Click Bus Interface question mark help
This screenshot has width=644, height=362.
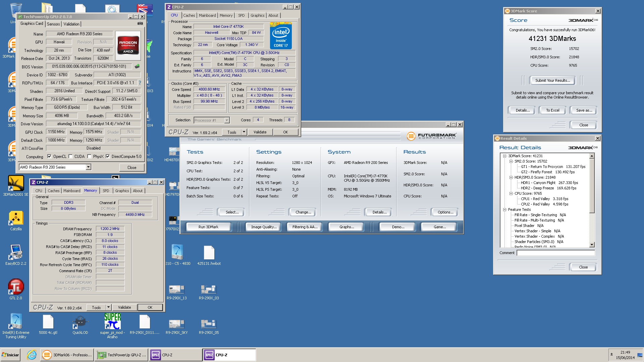coord(140,83)
